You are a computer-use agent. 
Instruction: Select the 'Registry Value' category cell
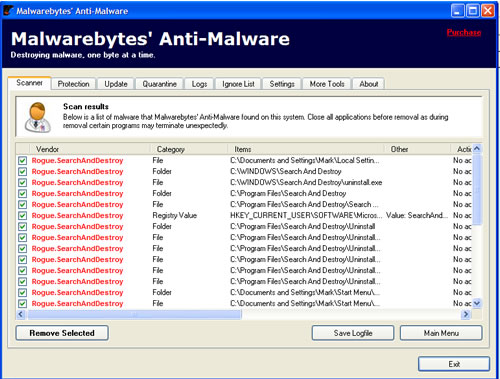(175, 216)
